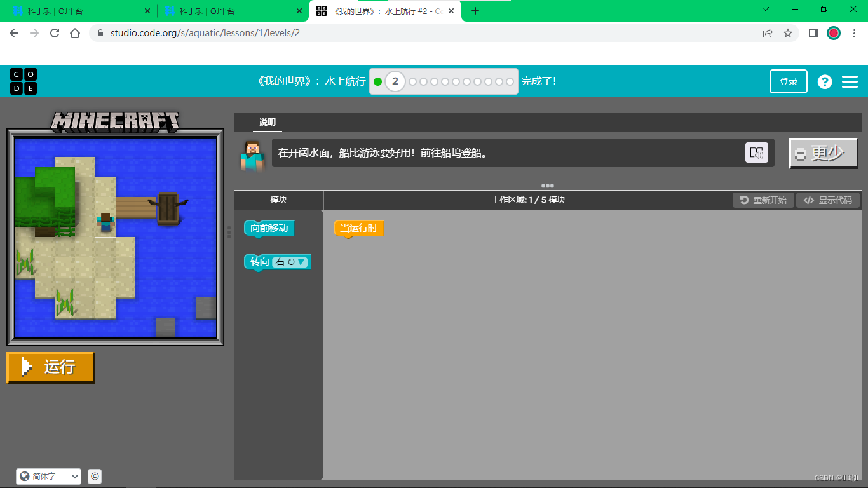
Task: Select the 转向 turn block
Action: click(x=278, y=262)
